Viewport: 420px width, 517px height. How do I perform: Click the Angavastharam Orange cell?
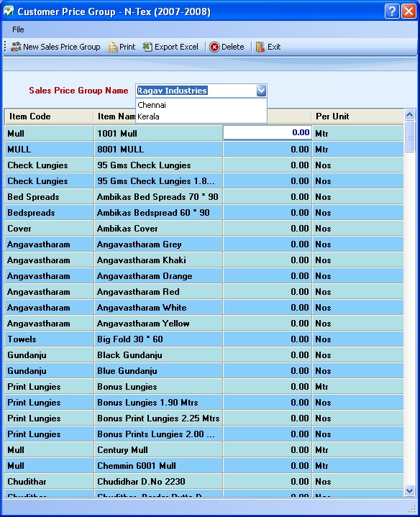(x=158, y=276)
